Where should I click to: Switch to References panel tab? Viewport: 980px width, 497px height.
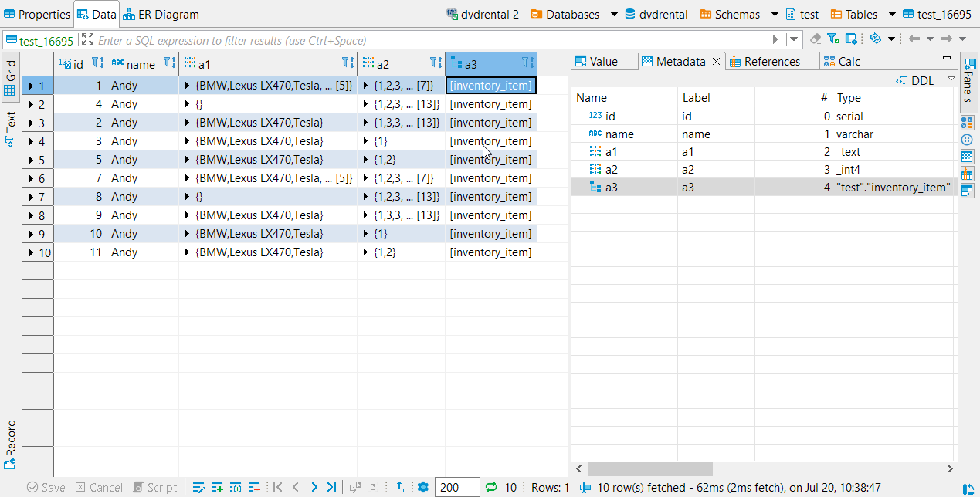point(765,61)
